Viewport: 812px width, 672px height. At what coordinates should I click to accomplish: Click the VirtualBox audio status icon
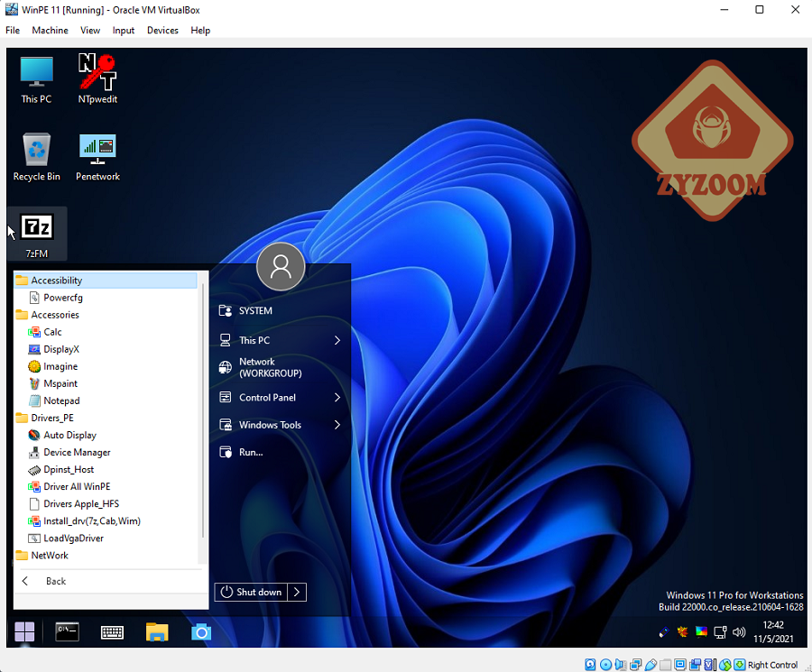621,664
